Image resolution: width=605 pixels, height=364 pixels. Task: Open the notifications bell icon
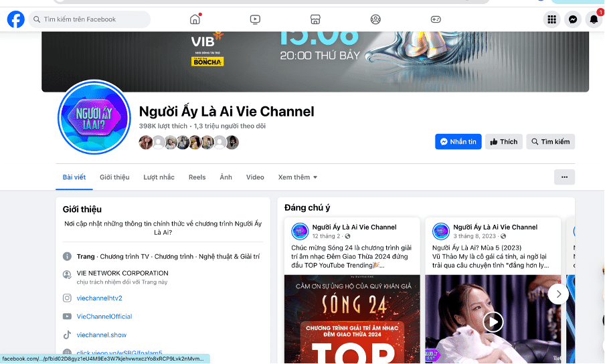point(594,19)
